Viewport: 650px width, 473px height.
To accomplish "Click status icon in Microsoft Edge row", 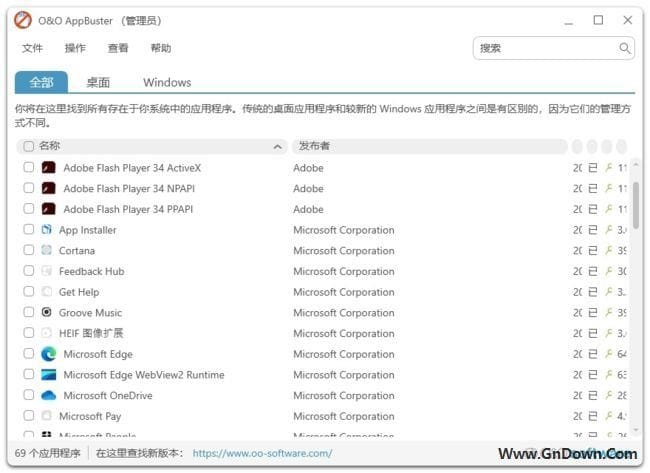I will point(593,354).
